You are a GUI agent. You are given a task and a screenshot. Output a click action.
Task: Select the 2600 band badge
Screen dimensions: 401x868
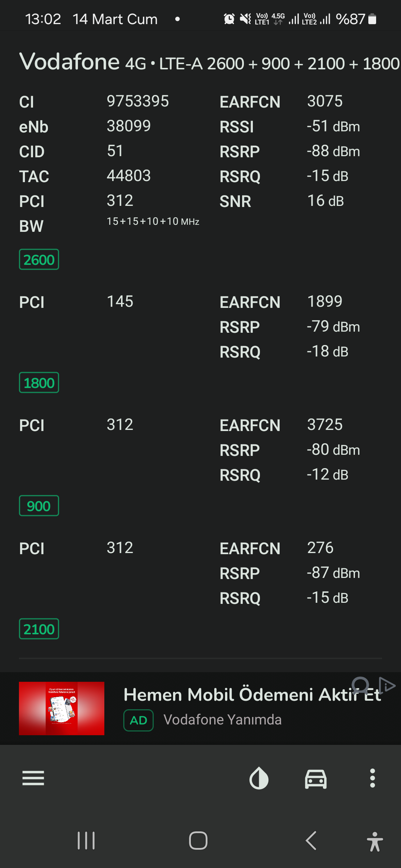pos(39,260)
